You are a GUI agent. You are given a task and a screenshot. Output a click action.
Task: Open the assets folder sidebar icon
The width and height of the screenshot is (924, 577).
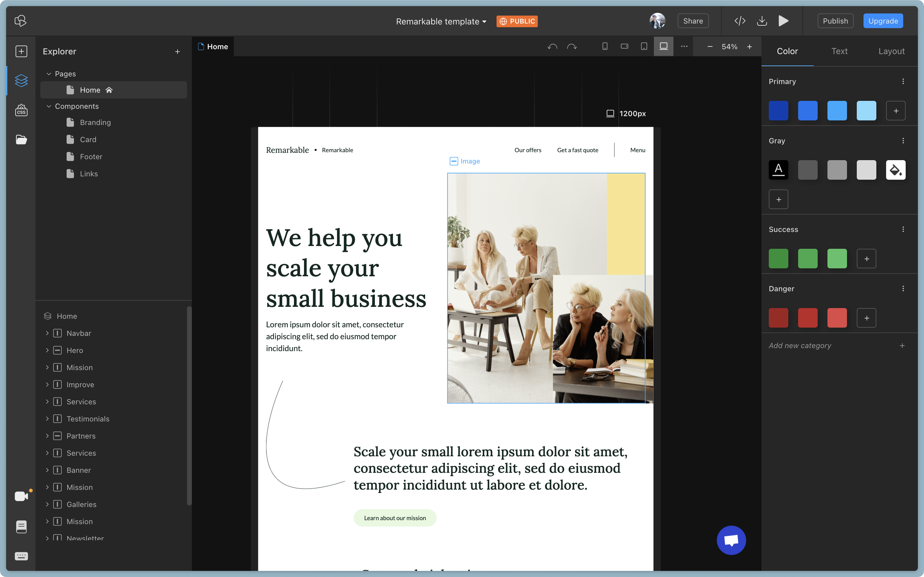(x=21, y=140)
